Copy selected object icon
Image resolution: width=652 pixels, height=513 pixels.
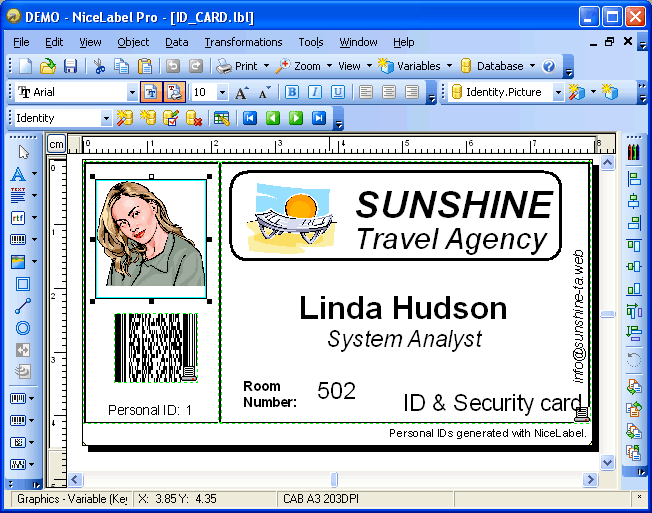[x=121, y=66]
